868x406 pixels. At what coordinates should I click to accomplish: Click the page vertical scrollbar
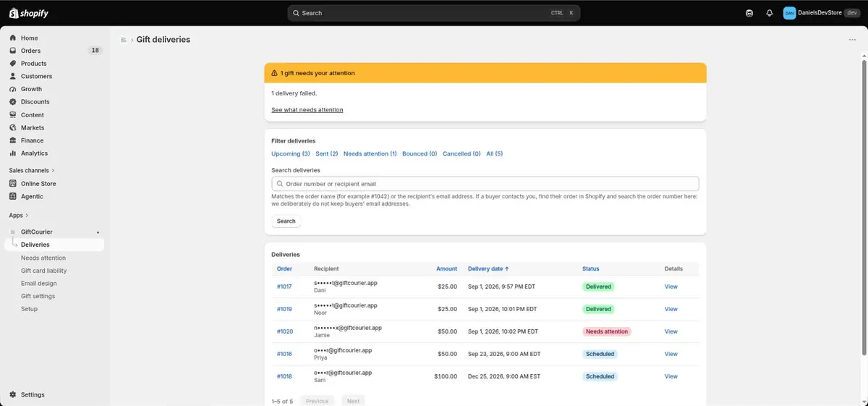(x=864, y=206)
